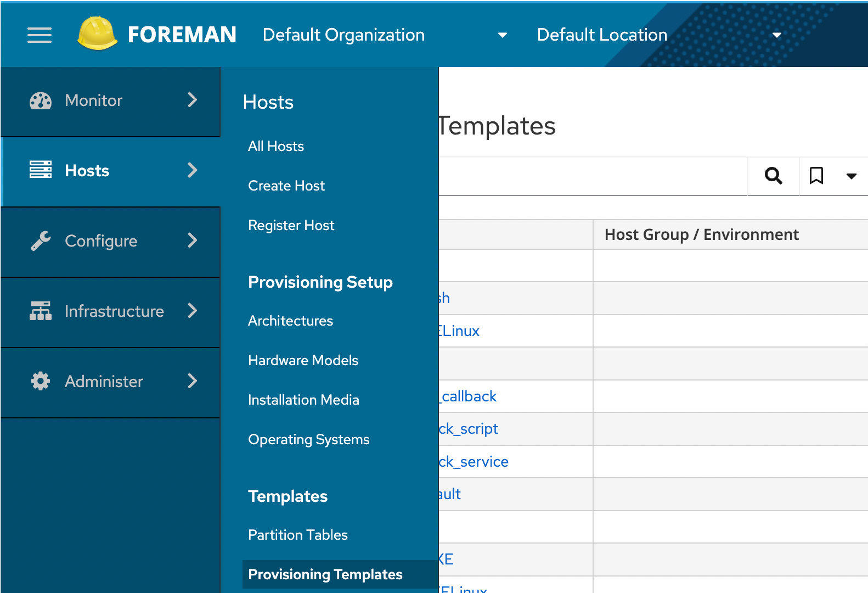Open Hardware Models page
Viewport: 868px width, 593px height.
point(303,360)
